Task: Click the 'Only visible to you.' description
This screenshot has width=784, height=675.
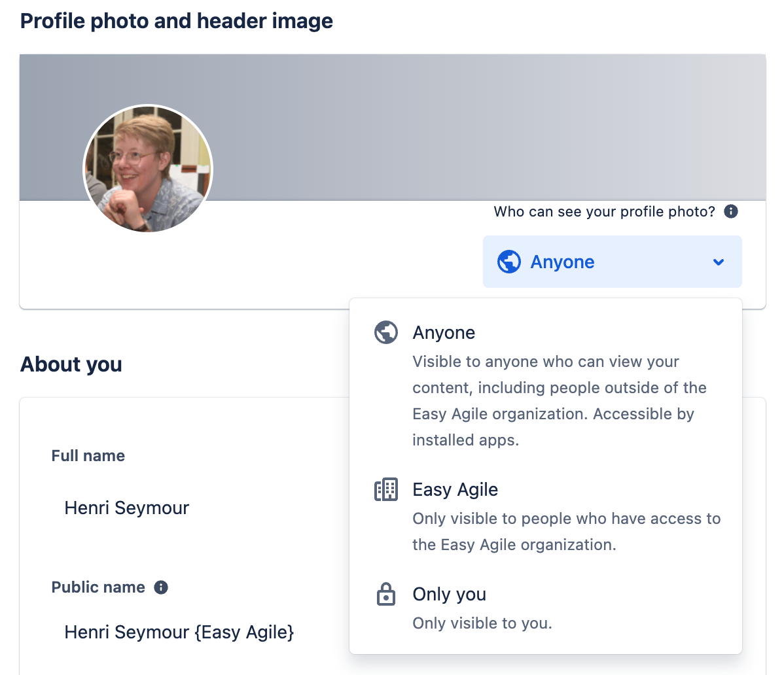Action: 482,623
